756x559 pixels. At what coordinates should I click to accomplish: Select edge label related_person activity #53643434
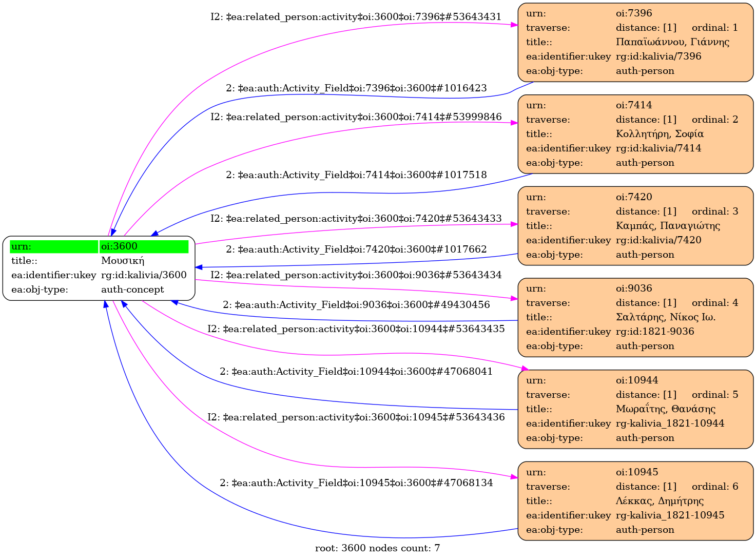coord(356,275)
